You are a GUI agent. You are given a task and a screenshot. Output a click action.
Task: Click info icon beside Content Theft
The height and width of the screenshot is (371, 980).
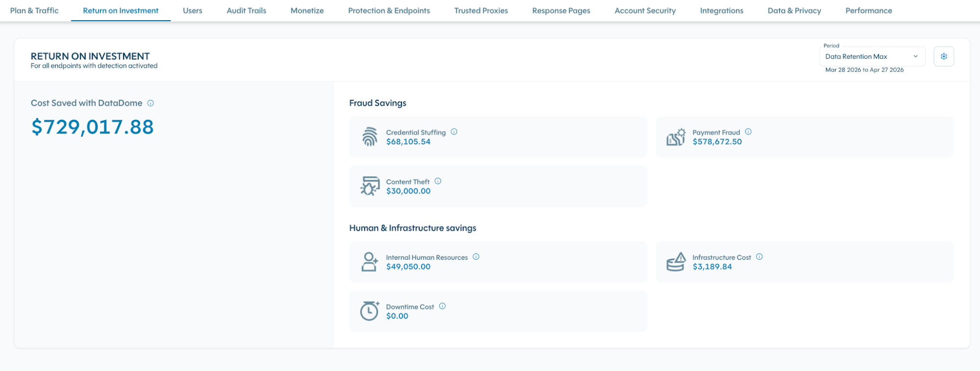[438, 181]
